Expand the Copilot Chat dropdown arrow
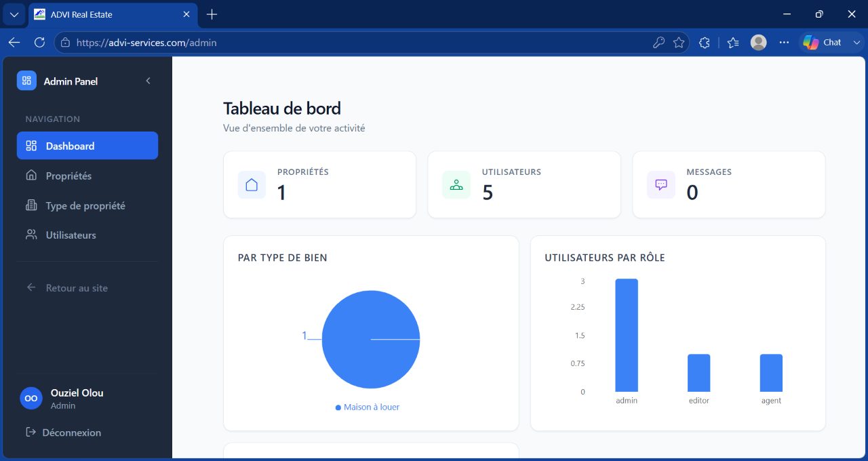 pyautogui.click(x=856, y=42)
